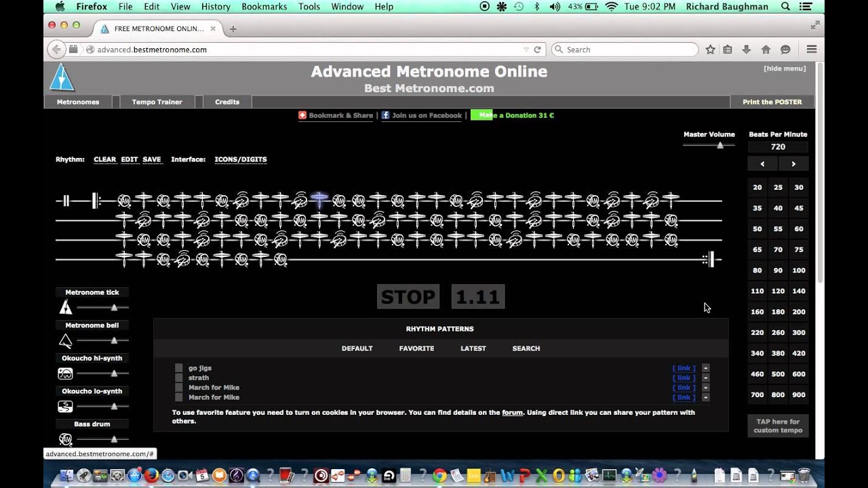Set tempo to 120 beats per minute
This screenshot has width=868, height=488.
pyautogui.click(x=778, y=291)
